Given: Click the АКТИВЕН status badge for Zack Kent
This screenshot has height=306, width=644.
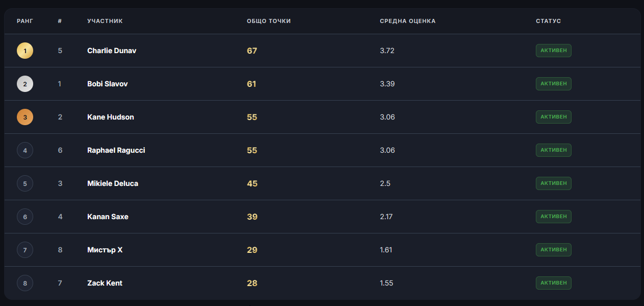Looking at the screenshot, I should (554, 283).
